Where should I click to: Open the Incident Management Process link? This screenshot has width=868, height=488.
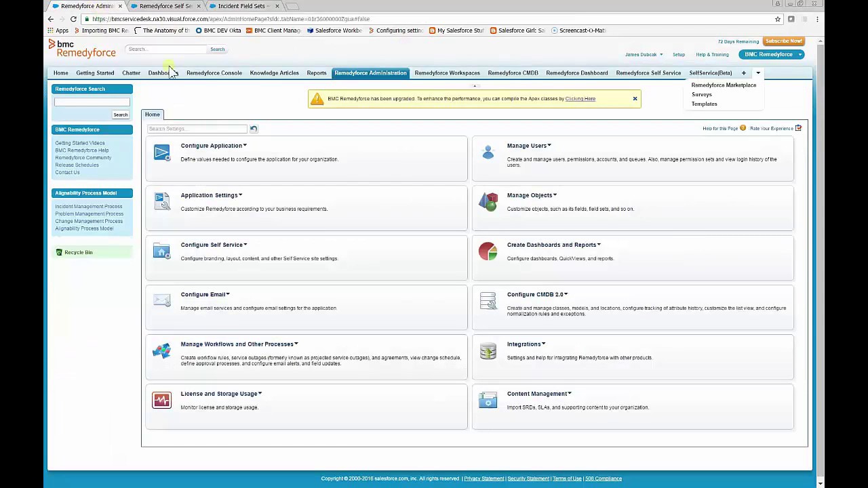[89, 207]
